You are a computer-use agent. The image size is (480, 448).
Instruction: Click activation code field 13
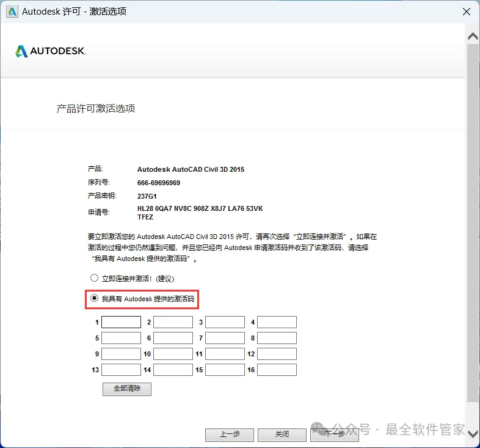(x=122, y=370)
